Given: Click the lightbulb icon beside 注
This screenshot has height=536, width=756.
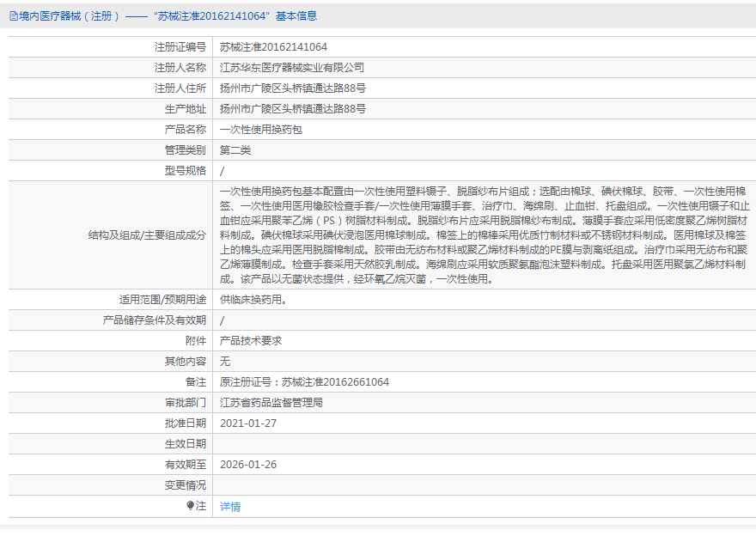Looking at the screenshot, I should (x=190, y=505).
